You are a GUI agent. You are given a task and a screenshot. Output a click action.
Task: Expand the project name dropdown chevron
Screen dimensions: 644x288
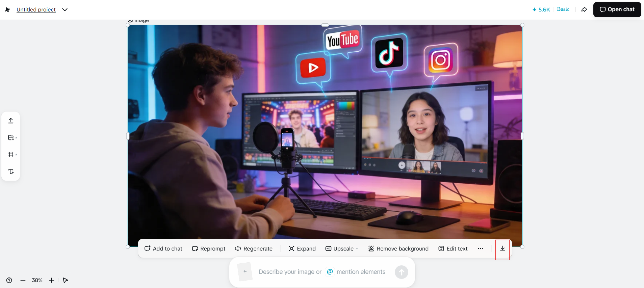[65, 9]
